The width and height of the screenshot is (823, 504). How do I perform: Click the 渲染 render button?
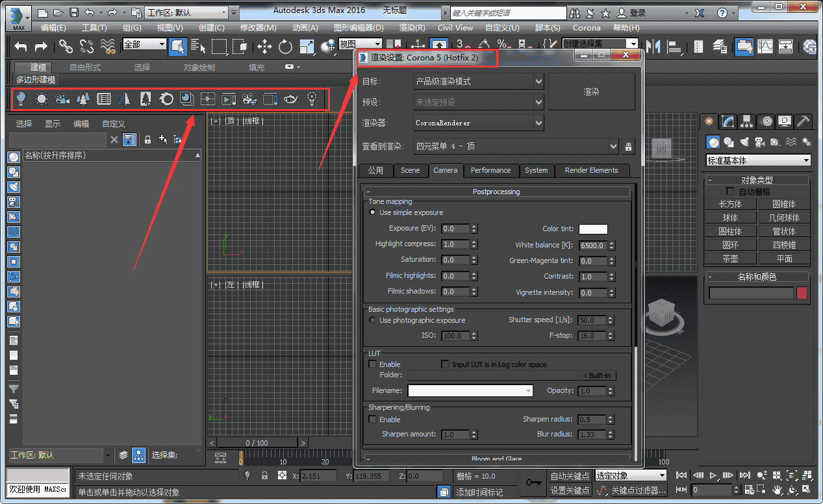pos(591,91)
